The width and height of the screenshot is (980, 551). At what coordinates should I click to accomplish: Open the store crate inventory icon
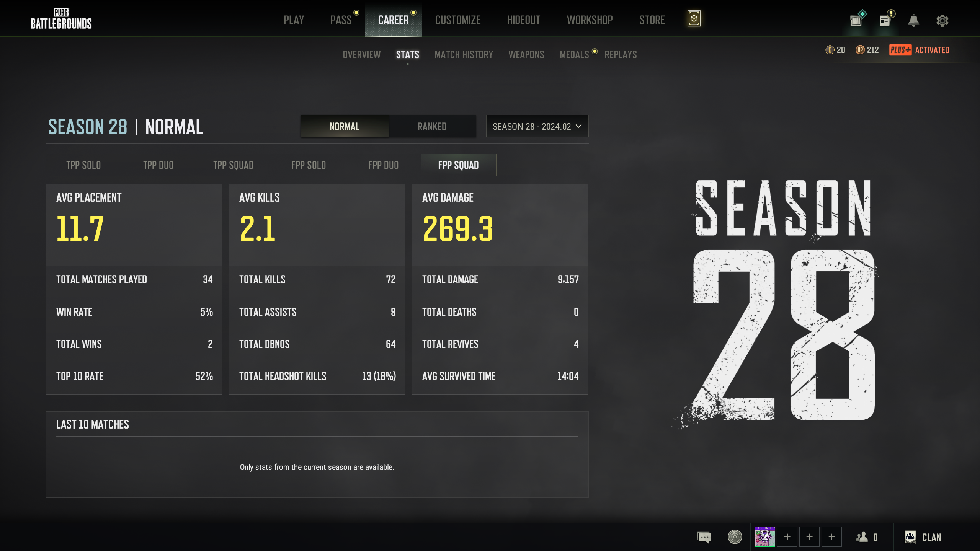tap(856, 20)
